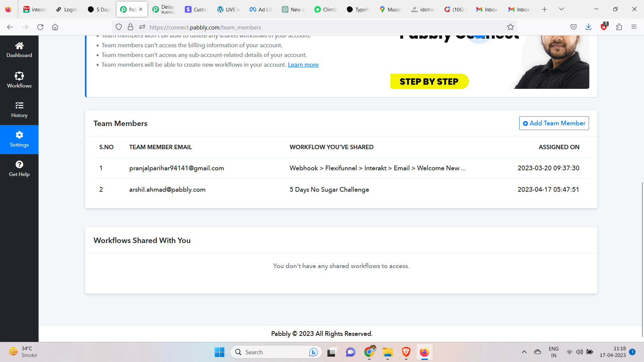This screenshot has width=644, height=362.
Task: Open Workflows in the sidebar
Action: point(19,80)
